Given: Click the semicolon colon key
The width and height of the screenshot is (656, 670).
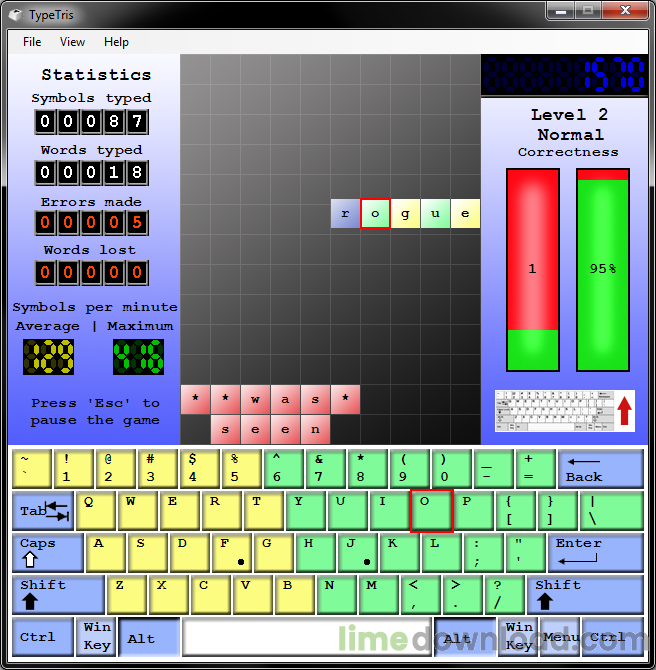Looking at the screenshot, I should pos(483,552).
